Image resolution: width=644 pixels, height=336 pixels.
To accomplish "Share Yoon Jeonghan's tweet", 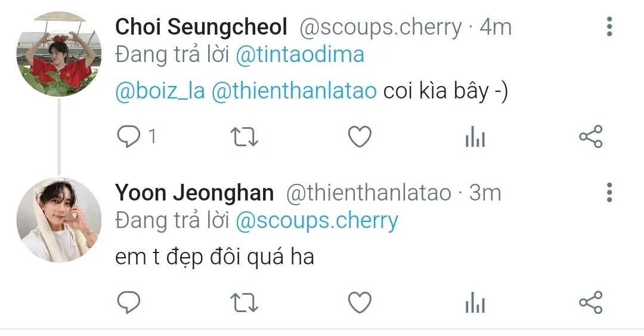I will click(591, 303).
